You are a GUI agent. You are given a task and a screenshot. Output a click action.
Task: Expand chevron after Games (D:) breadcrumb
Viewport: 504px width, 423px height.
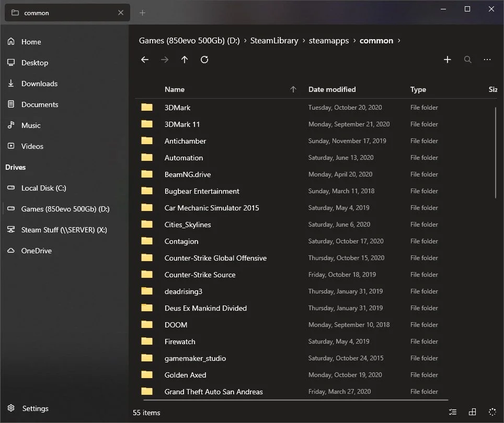[x=245, y=40]
